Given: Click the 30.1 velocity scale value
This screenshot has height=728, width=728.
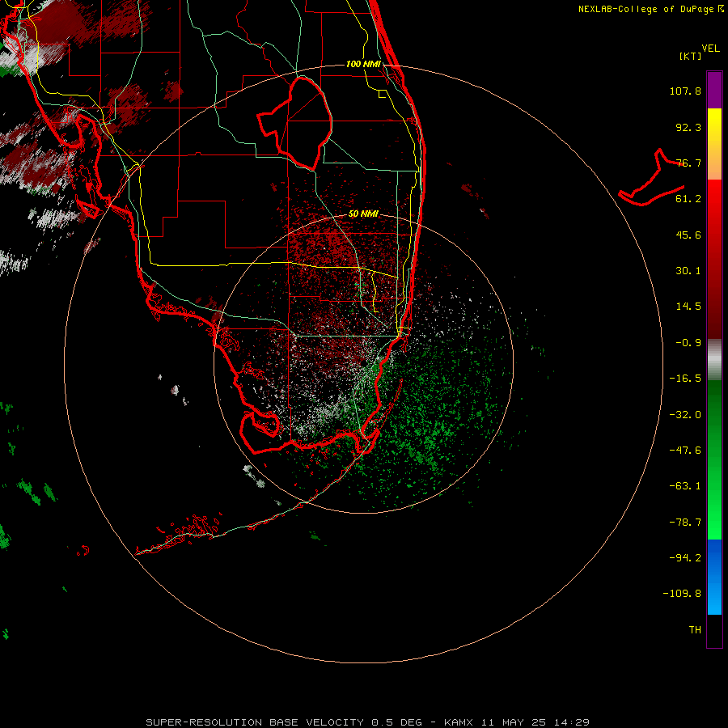Looking at the screenshot, I should click(x=688, y=271).
